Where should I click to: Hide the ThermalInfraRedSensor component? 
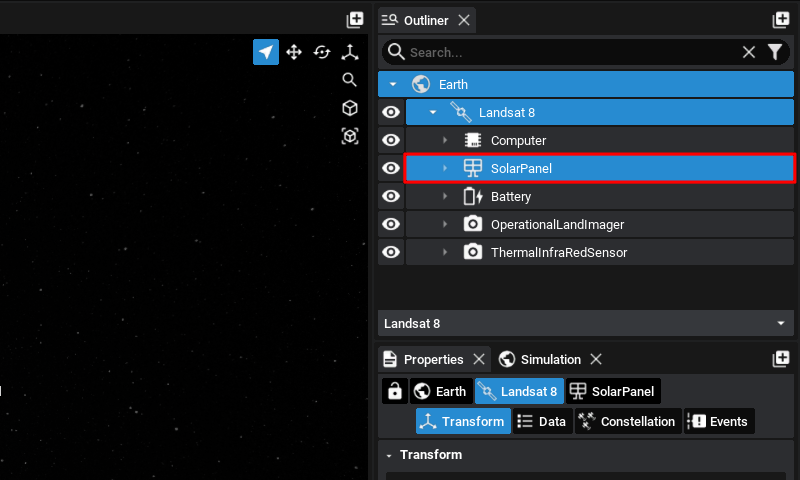(x=391, y=252)
